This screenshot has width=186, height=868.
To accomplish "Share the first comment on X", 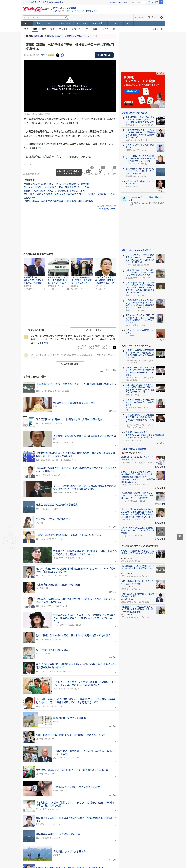I will pos(114,347).
